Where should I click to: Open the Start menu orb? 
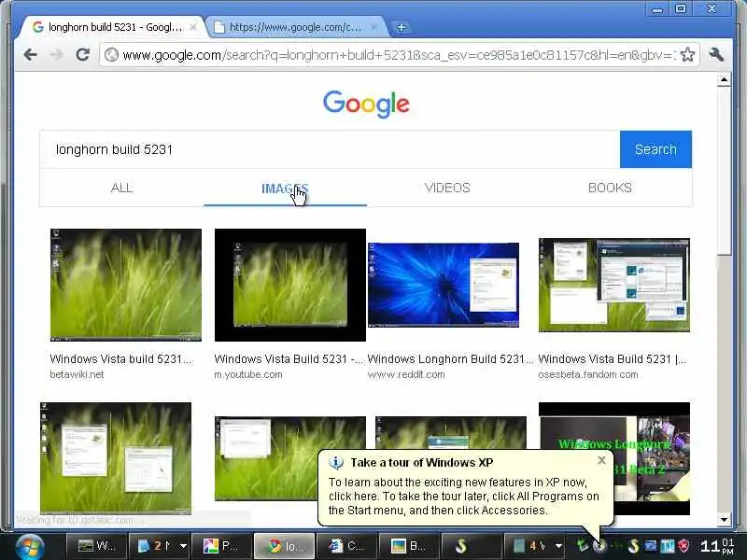pos(30,546)
